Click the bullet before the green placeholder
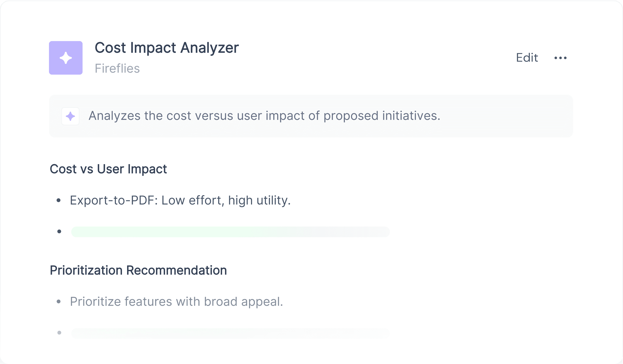623x364 pixels. 59,231
